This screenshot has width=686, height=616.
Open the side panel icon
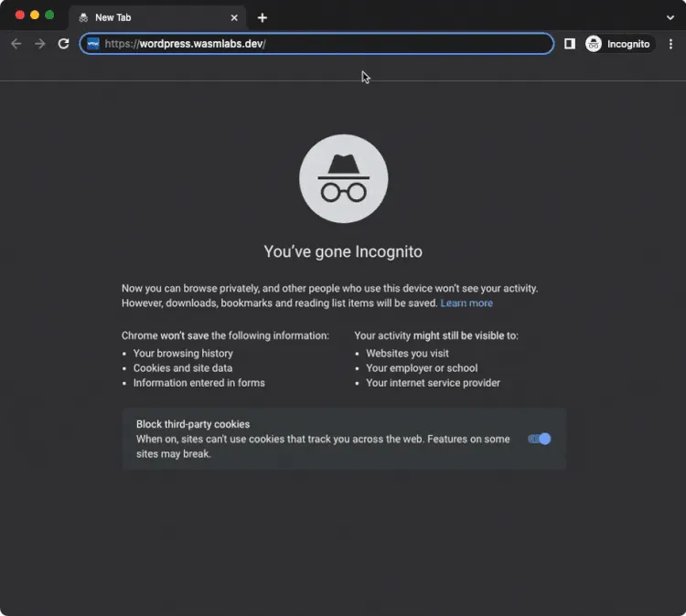pyautogui.click(x=570, y=44)
